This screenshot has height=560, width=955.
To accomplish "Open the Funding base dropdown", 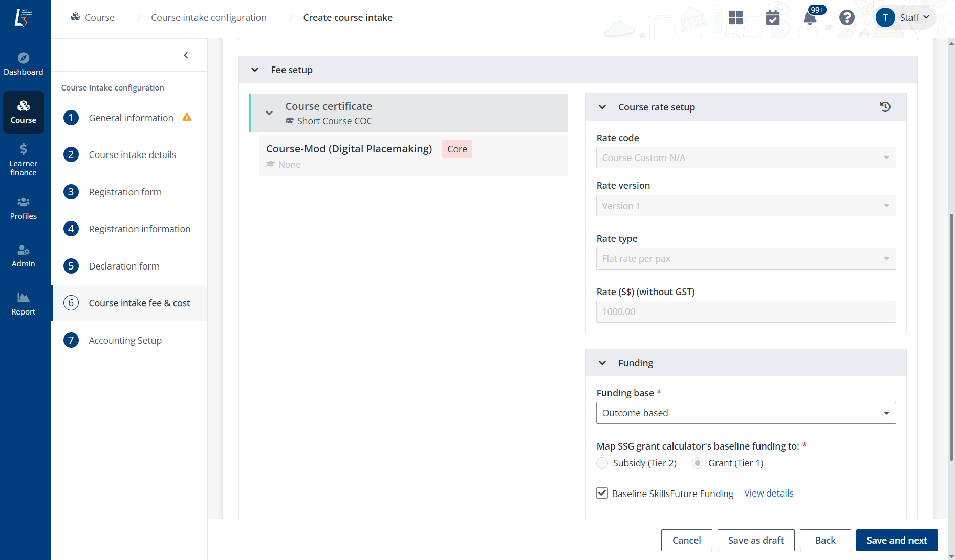I will [x=746, y=413].
